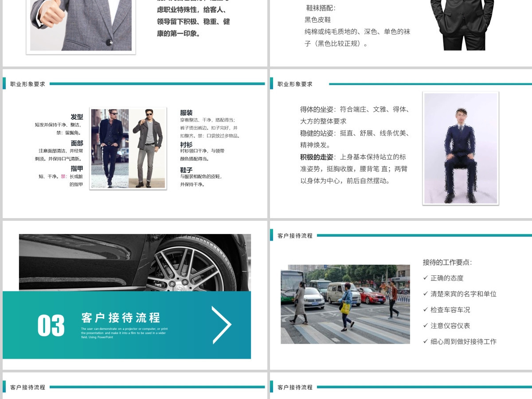Click the 清楚来宾的名字和单位 bullet
This screenshot has width=532, height=399.
(x=460, y=294)
